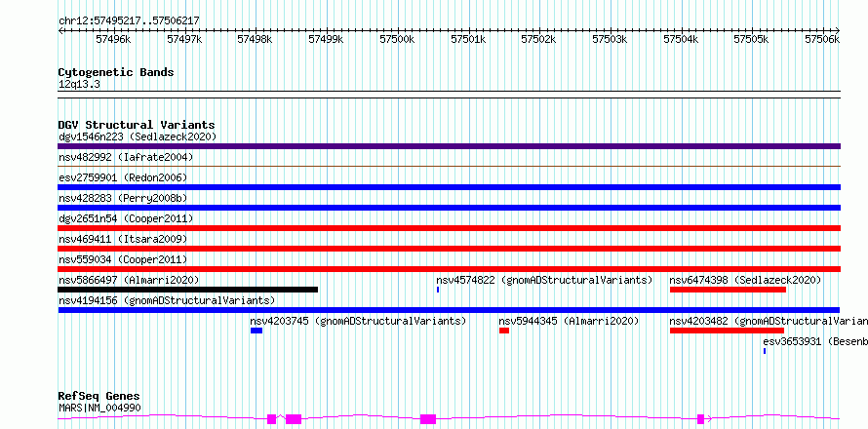Click the blue nsv4194156 variant bar
Screen dimensions: 868x429
pos(449,310)
